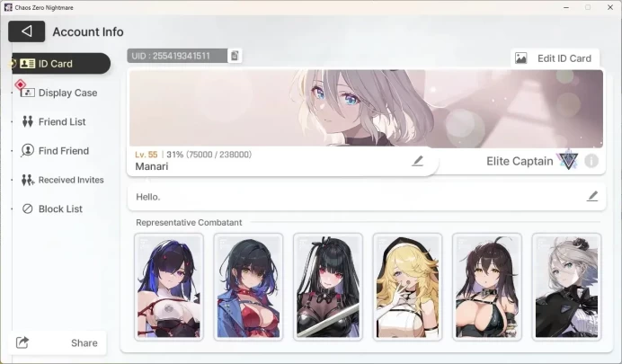Image resolution: width=622 pixels, height=364 pixels.
Task: Close the Chaos Zero Nightmare window
Action: [610, 7]
